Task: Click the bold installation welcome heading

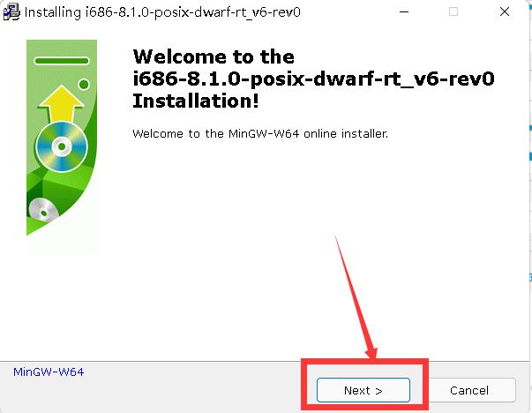Action: click(313, 79)
